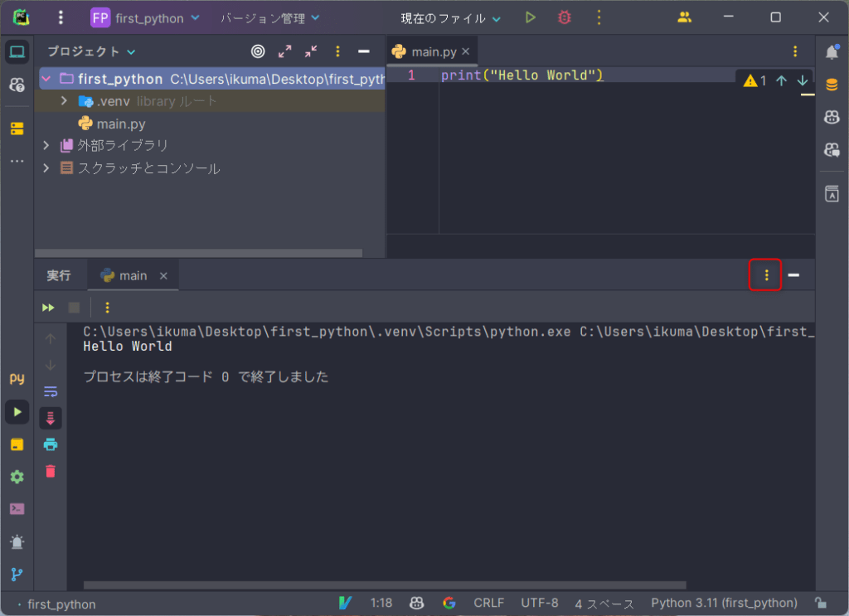Toggle scroll to end in console output
This screenshot has width=849, height=616.
coord(50,418)
